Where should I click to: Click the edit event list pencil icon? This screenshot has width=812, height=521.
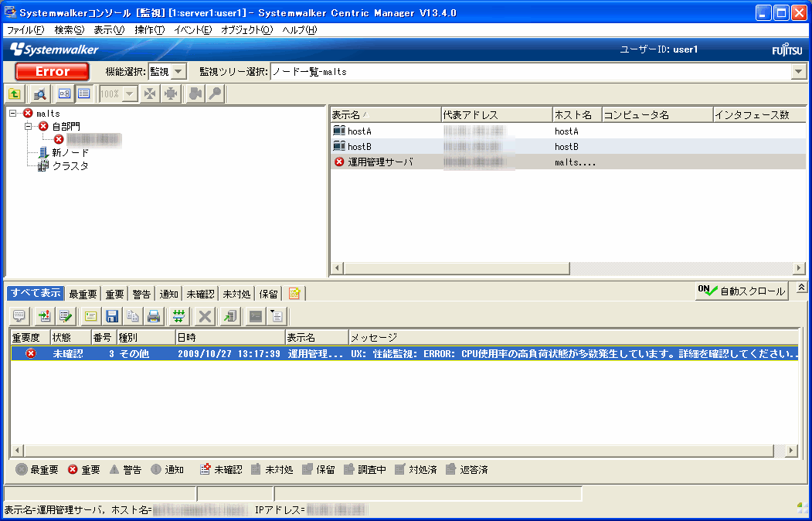pos(65,315)
